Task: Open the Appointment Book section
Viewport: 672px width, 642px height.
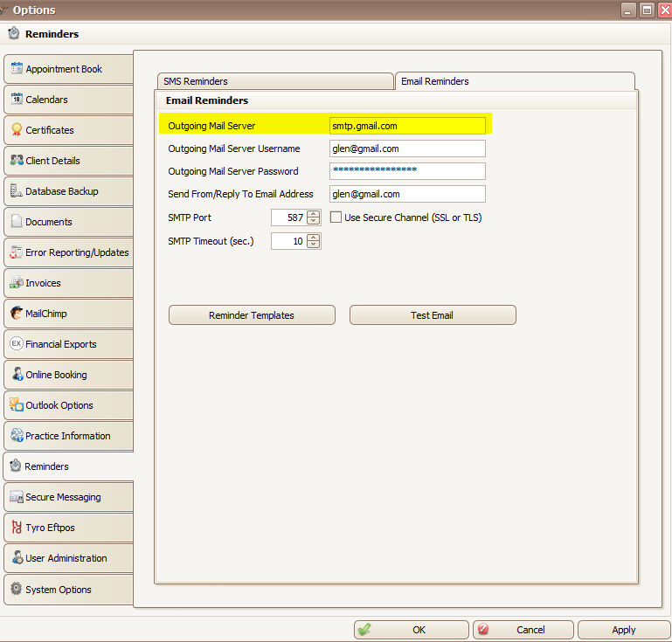Action: tap(68, 68)
